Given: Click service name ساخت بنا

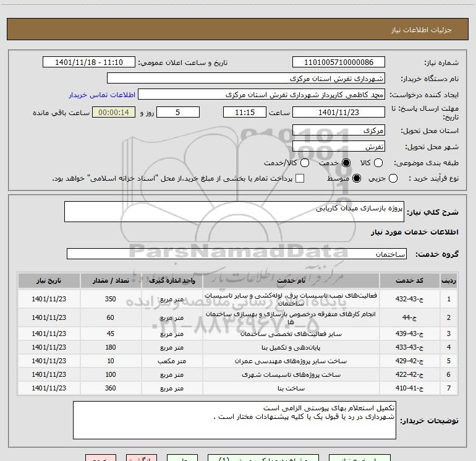Looking at the screenshot, I should [291, 388].
